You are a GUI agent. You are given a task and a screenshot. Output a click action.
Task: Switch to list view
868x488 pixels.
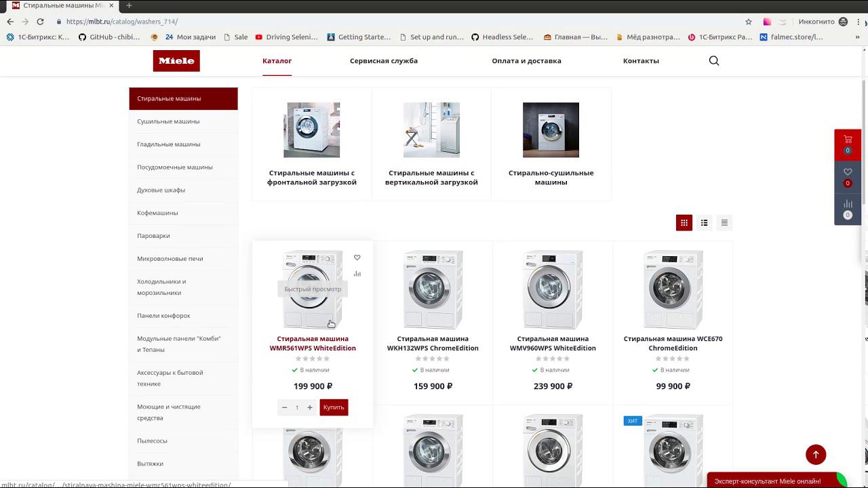point(705,222)
